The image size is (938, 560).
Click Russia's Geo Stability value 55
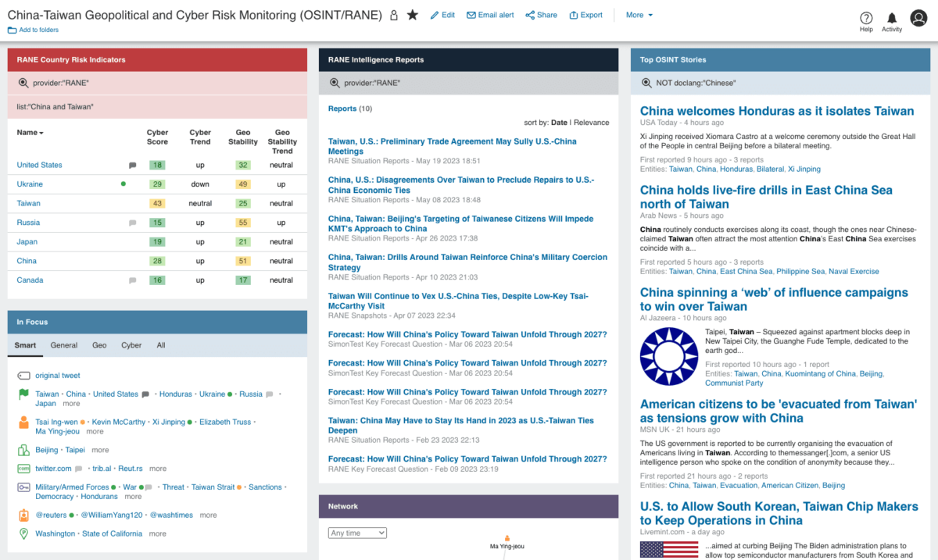(x=243, y=223)
